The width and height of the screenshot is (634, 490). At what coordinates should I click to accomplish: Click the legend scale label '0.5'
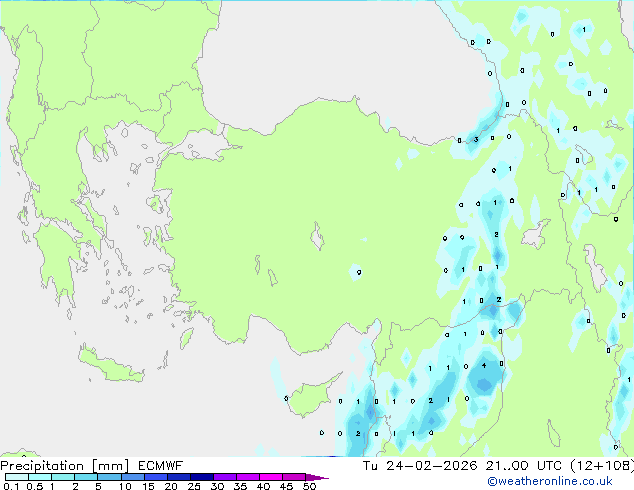(x=35, y=486)
